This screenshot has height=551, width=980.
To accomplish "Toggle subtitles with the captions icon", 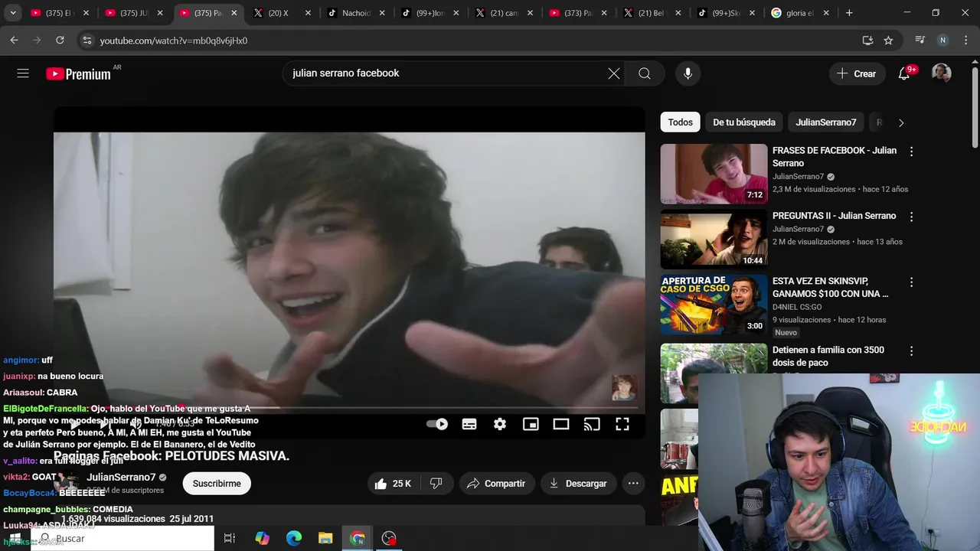I will point(469,424).
